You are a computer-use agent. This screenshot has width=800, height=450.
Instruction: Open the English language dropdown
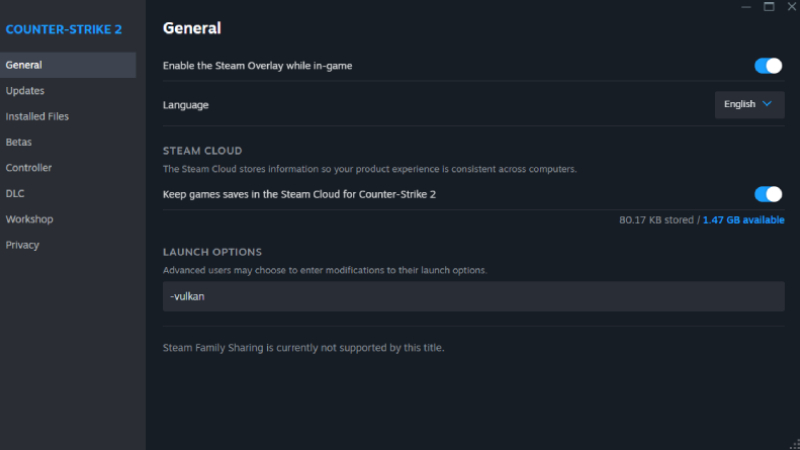click(x=749, y=105)
